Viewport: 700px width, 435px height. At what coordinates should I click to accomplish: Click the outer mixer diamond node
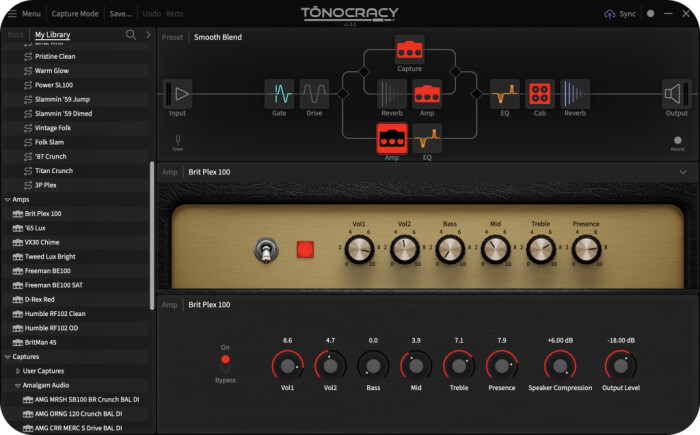pos(476,94)
